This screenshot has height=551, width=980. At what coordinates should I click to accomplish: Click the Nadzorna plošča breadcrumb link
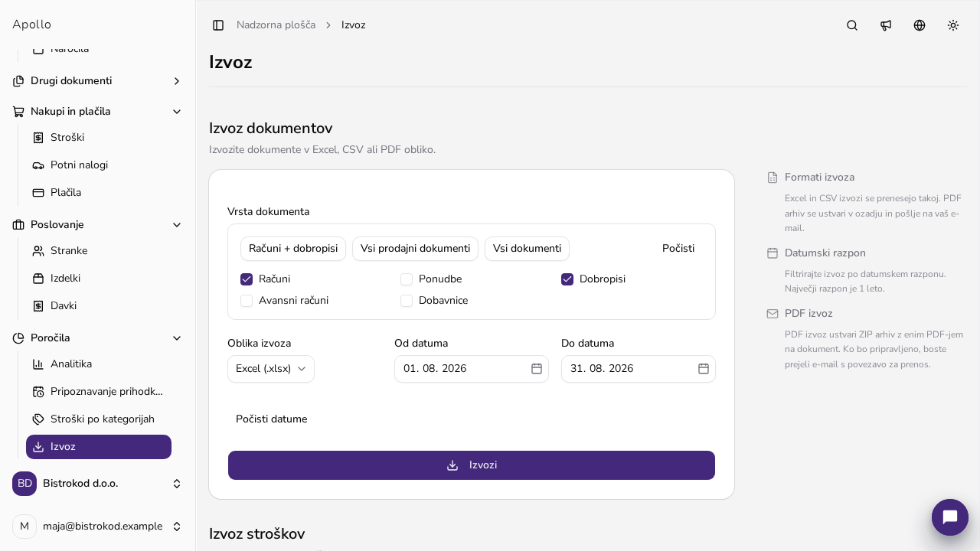pyautogui.click(x=276, y=25)
